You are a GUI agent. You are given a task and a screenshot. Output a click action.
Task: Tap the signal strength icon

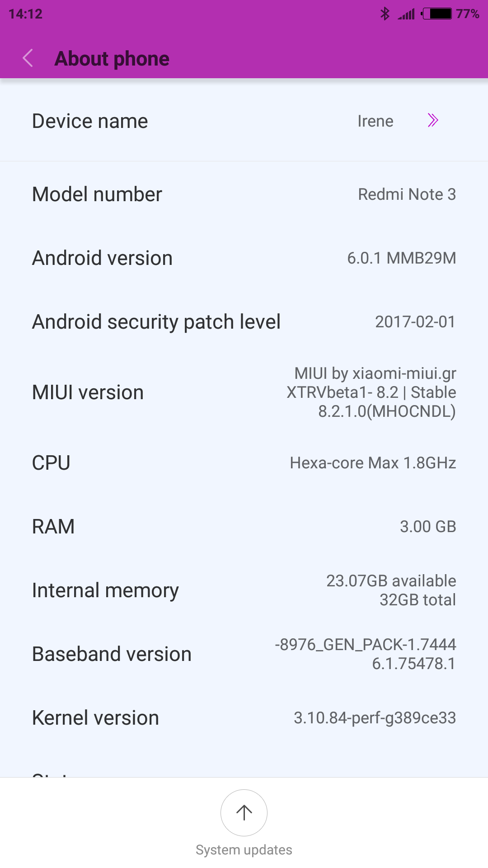406,14
